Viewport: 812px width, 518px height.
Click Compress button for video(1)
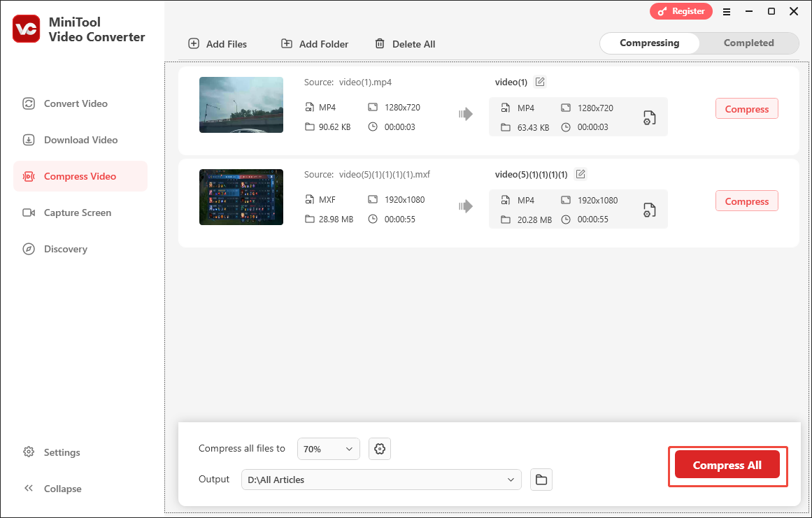click(747, 108)
